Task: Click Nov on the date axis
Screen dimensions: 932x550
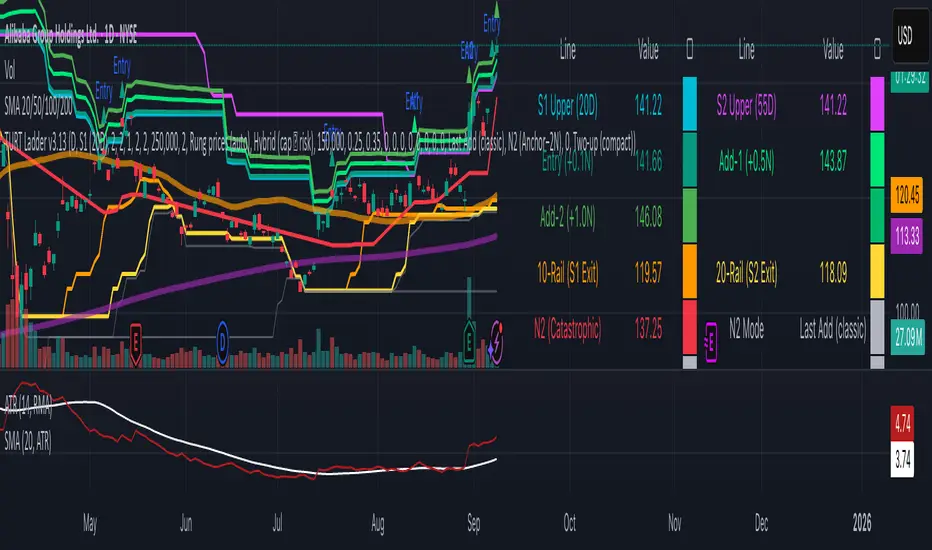Action: pos(675,523)
